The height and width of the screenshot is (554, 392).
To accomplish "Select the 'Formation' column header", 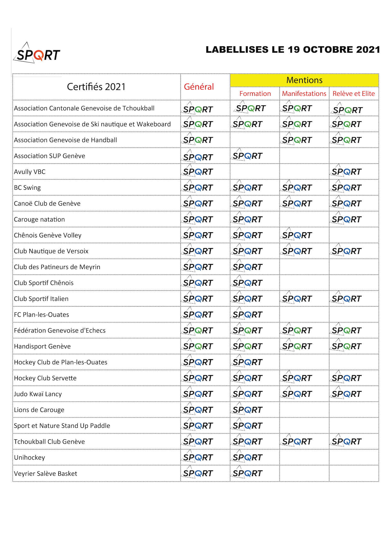I will pos(255,94).
